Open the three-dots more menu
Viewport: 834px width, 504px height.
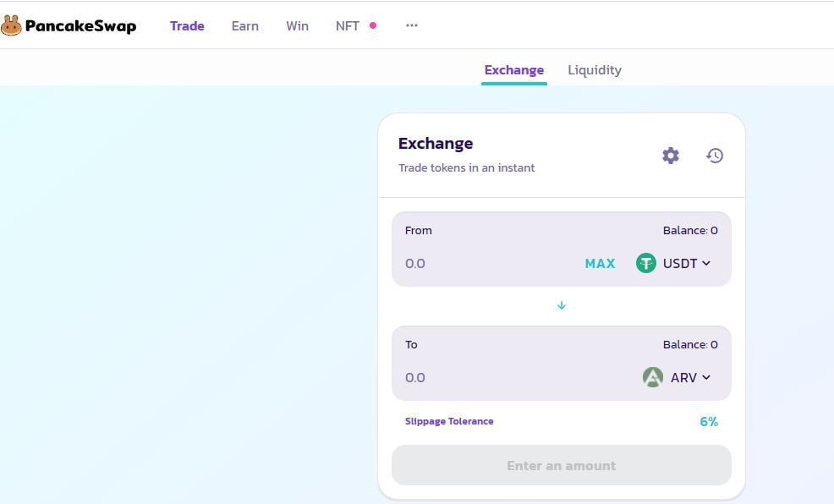(412, 26)
